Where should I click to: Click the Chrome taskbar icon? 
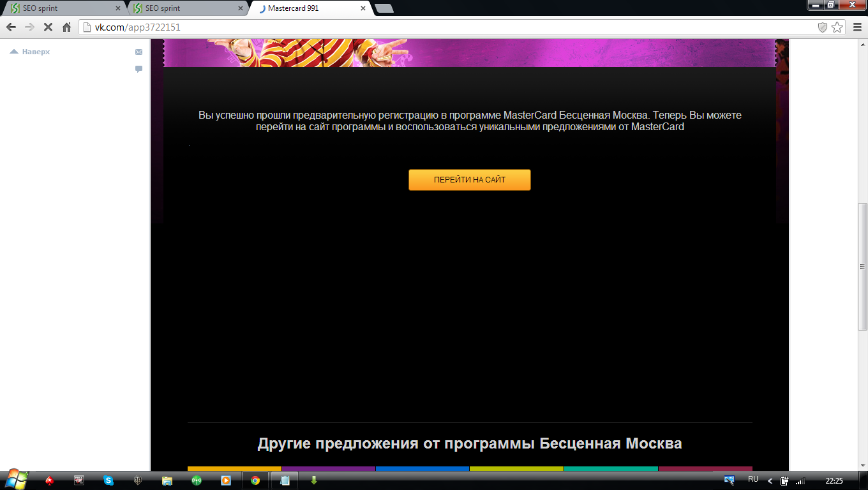click(255, 480)
